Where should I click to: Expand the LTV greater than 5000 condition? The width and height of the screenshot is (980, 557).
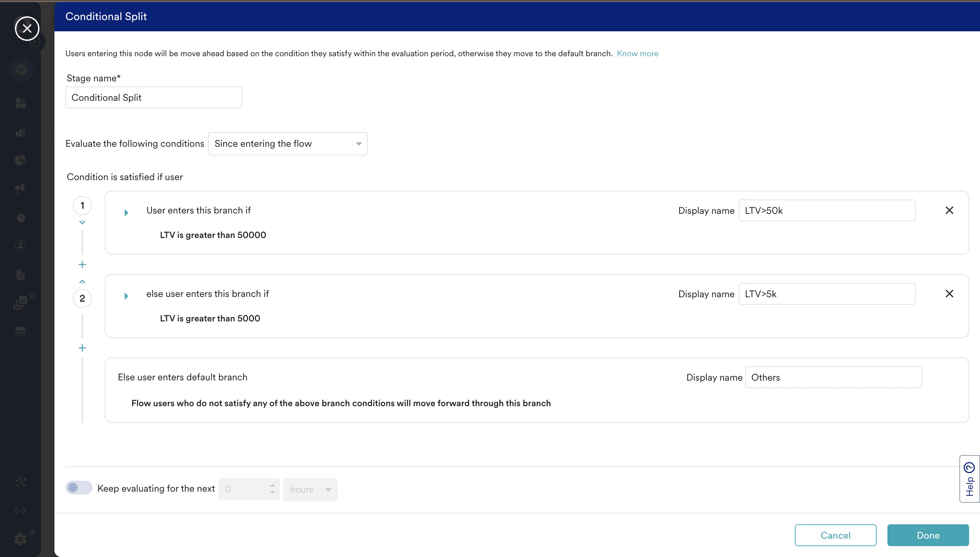(126, 296)
